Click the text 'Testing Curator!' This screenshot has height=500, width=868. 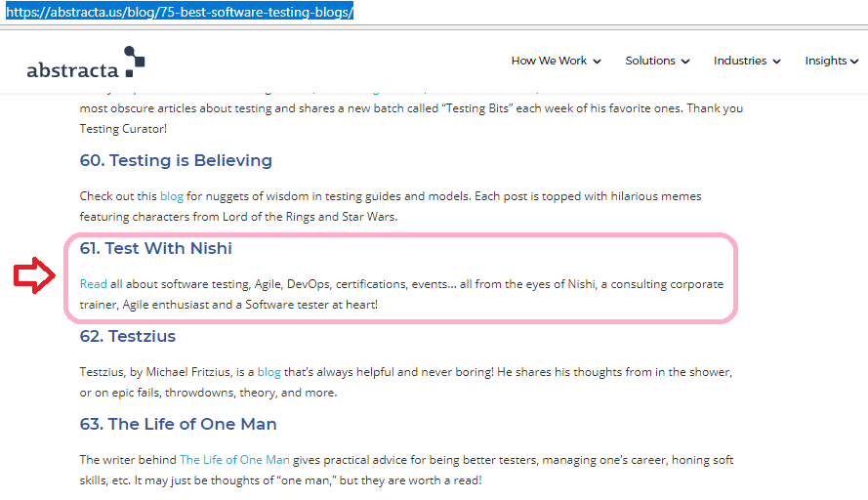(x=123, y=129)
